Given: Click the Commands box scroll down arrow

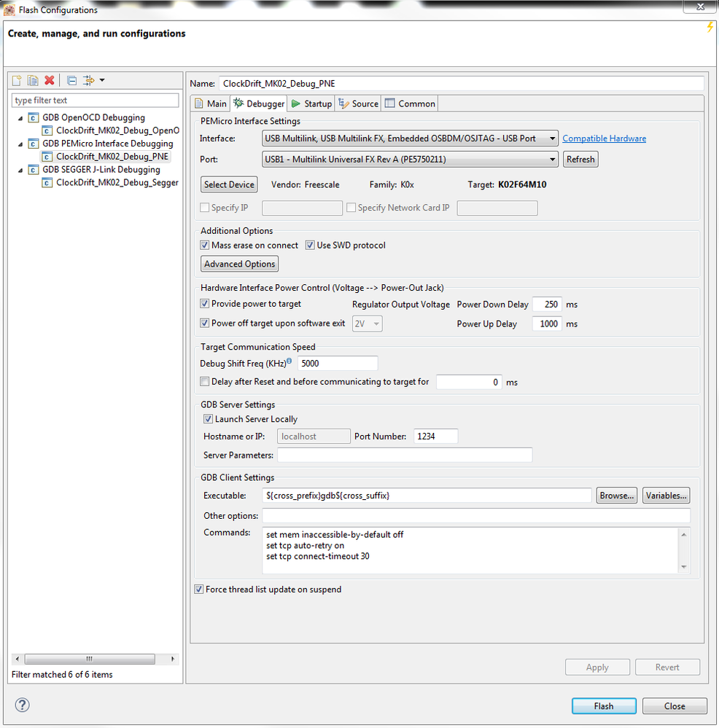Looking at the screenshot, I should [684, 566].
